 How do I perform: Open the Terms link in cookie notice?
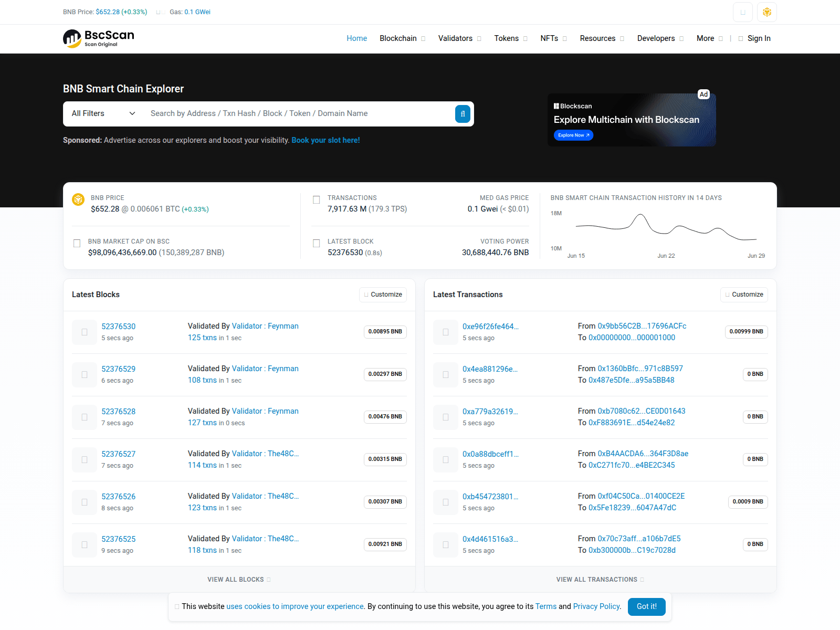pos(546,606)
